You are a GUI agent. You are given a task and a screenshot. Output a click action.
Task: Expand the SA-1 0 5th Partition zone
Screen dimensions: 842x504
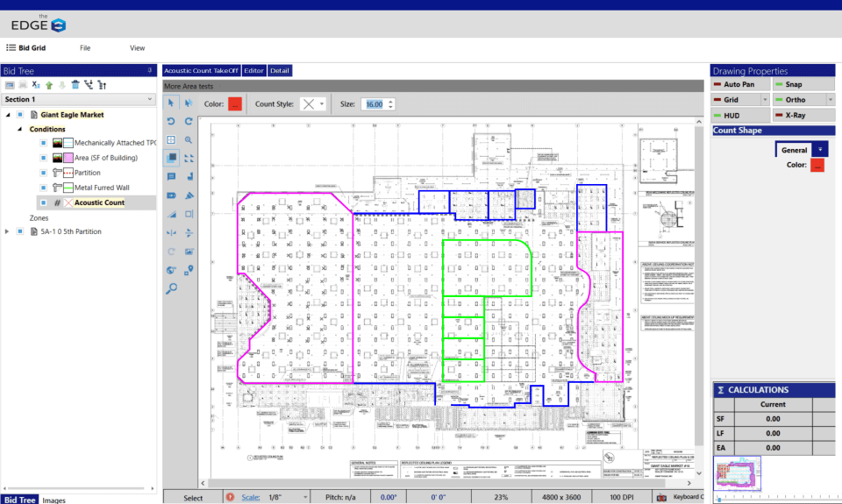[8, 232]
